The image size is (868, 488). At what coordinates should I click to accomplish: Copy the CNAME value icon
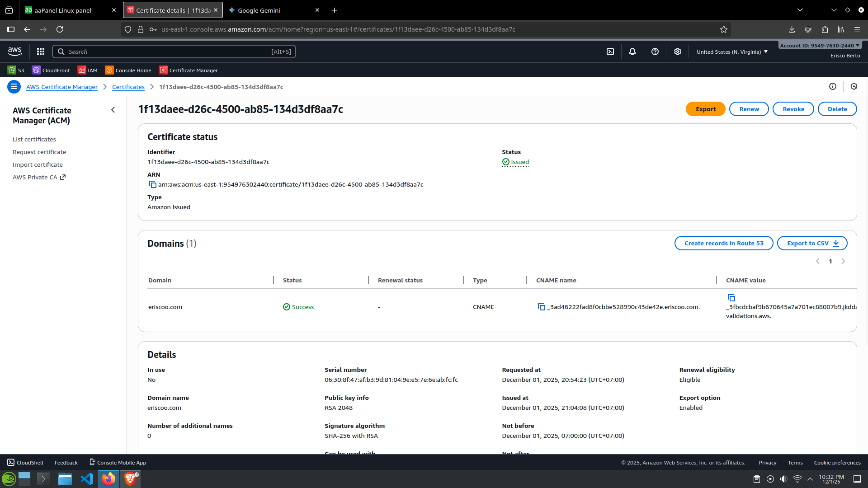pyautogui.click(x=731, y=298)
